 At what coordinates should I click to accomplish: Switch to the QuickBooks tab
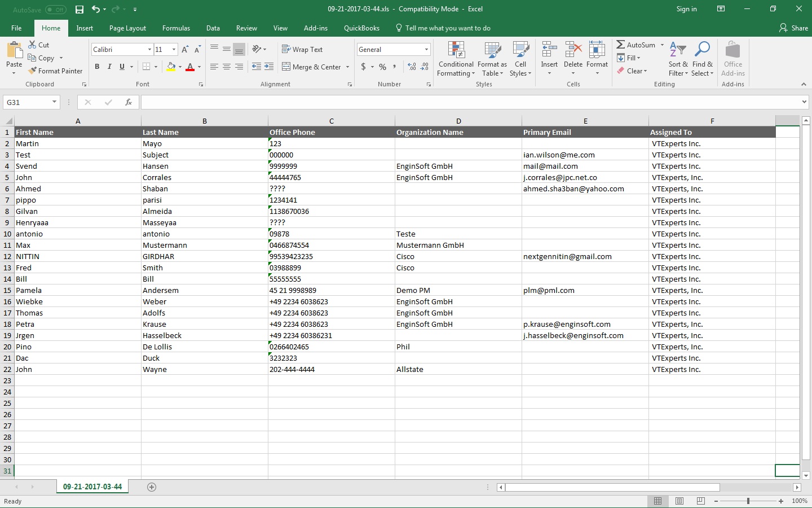361,28
